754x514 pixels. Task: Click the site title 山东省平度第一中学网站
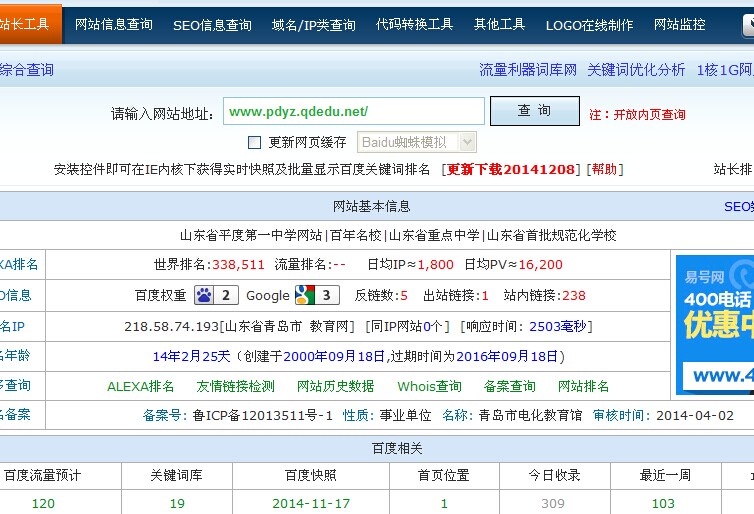click(x=251, y=236)
